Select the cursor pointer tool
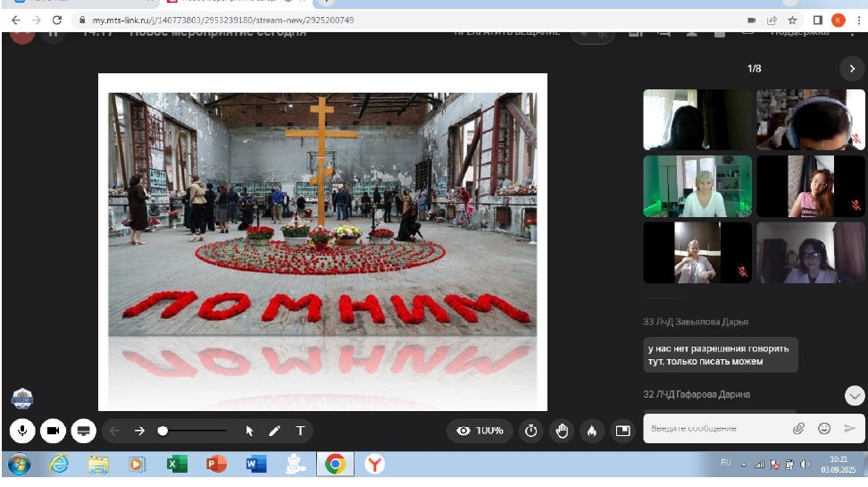Viewport: 868px width, 487px height. (x=250, y=431)
